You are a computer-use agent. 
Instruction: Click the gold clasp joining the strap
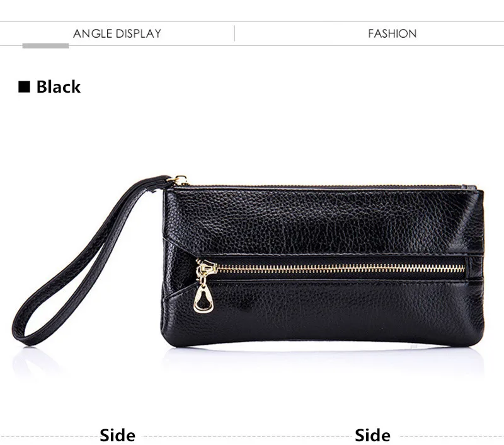(180, 181)
